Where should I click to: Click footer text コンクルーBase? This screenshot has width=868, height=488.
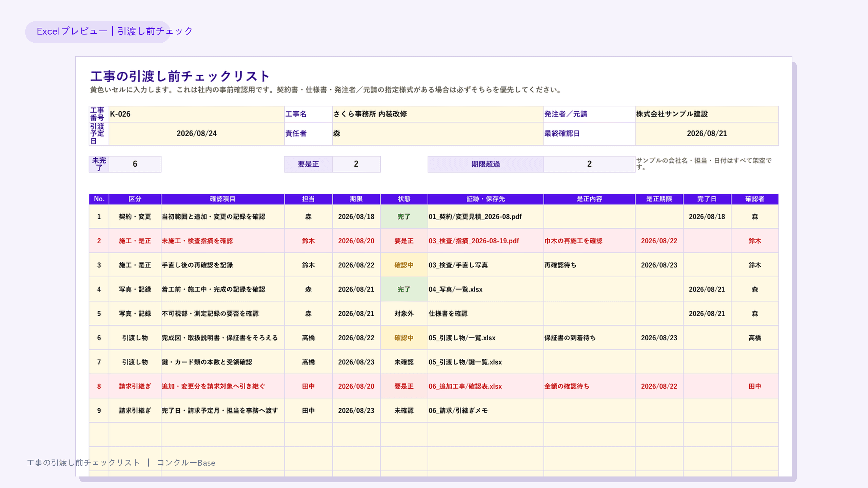coord(186,463)
